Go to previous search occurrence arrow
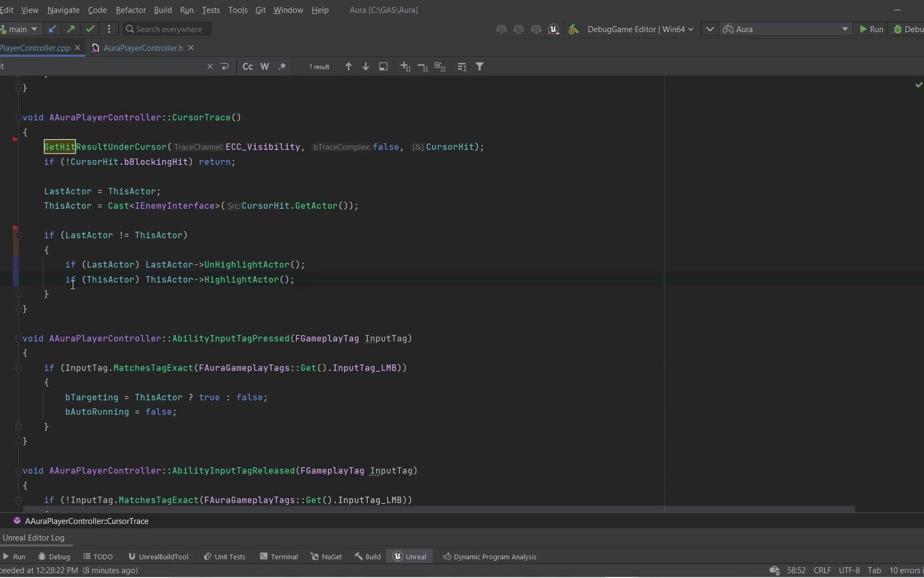The width and height of the screenshot is (924, 578). coord(349,66)
